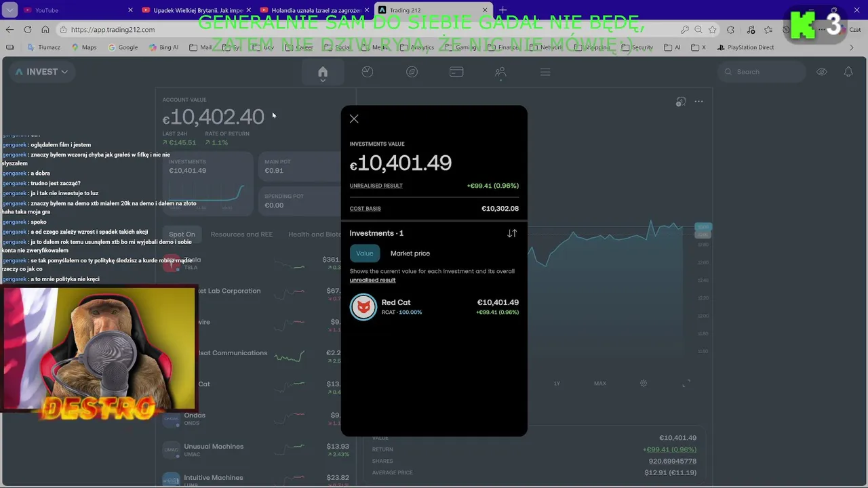Open the saved passwords key icon
The height and width of the screenshot is (488, 868).
tap(684, 30)
